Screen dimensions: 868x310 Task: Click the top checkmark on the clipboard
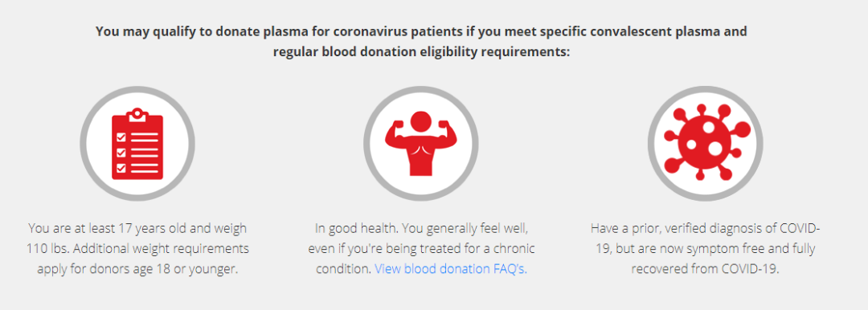(121, 137)
